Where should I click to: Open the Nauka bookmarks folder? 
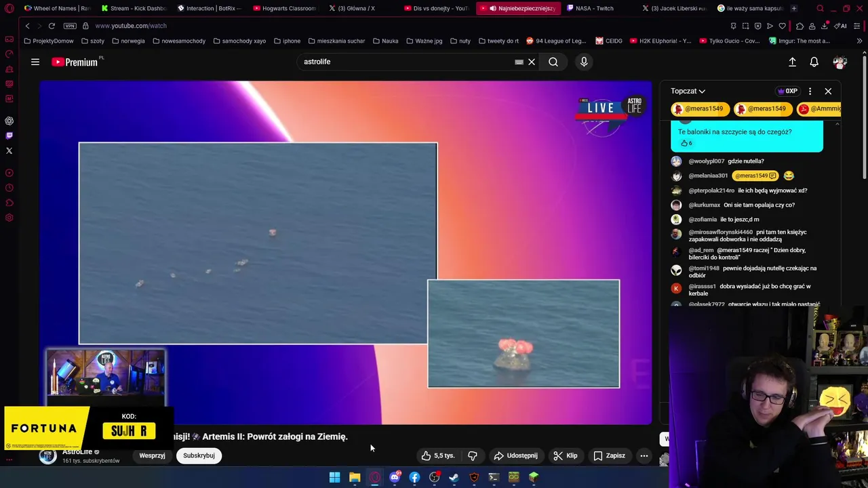(x=385, y=41)
